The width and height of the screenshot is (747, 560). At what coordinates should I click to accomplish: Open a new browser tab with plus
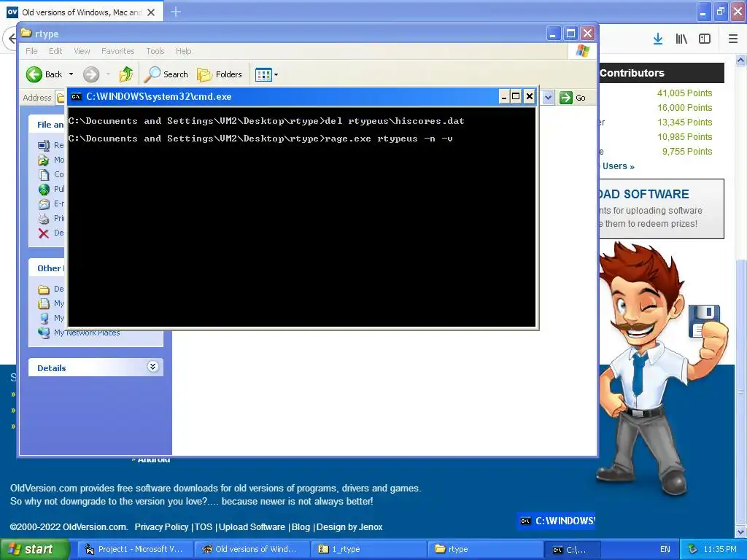coord(176,12)
